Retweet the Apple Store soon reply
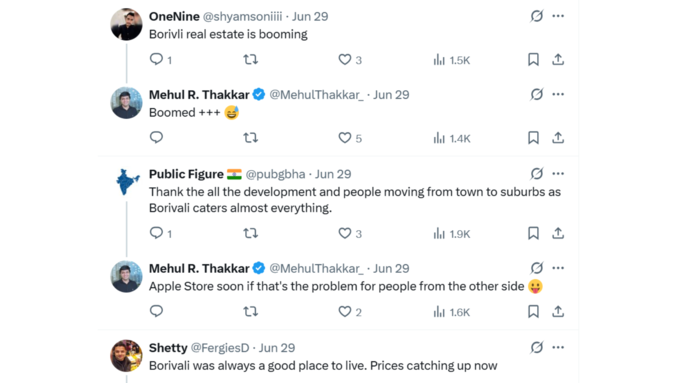The image size is (680, 383). coord(251,311)
